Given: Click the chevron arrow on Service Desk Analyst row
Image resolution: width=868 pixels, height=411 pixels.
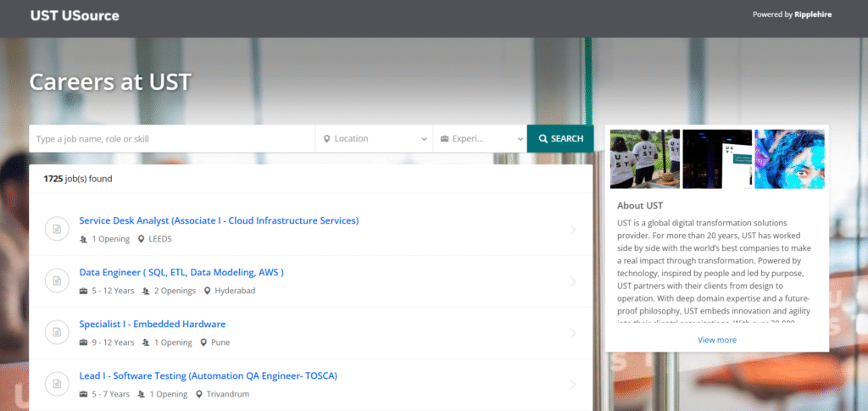Looking at the screenshot, I should point(572,230).
